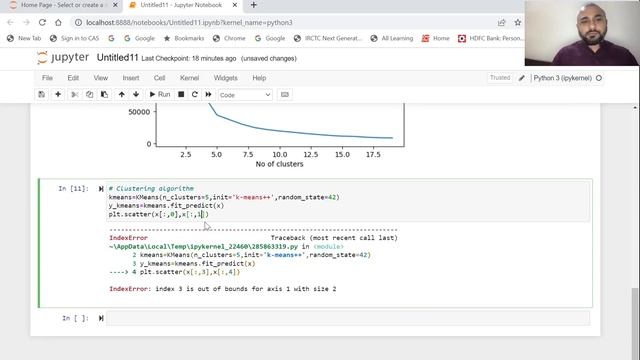Rename notebook by clicking Untitled11 title
The height and width of the screenshot is (360, 640).
[x=118, y=58]
